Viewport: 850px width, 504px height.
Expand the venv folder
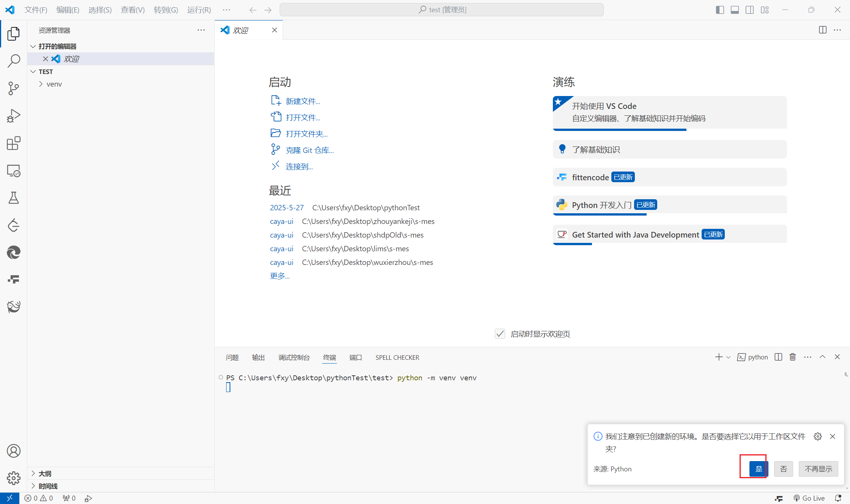[x=54, y=84]
